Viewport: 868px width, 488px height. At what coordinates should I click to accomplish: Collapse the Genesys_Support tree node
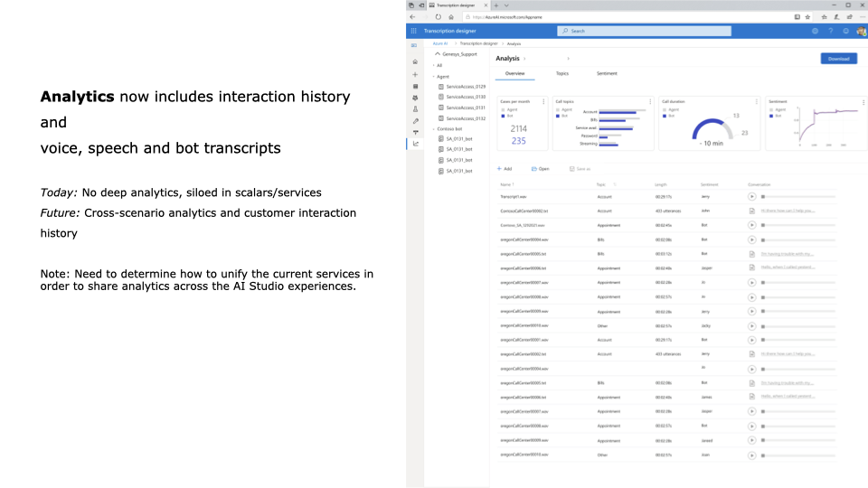coord(438,54)
